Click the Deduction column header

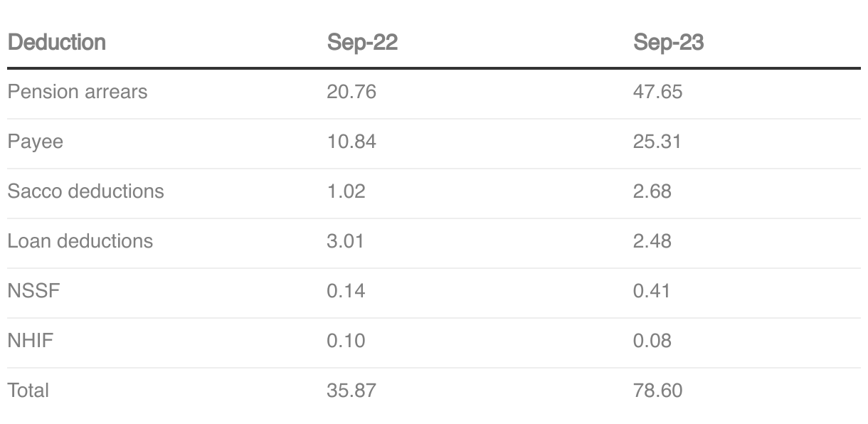(x=56, y=43)
